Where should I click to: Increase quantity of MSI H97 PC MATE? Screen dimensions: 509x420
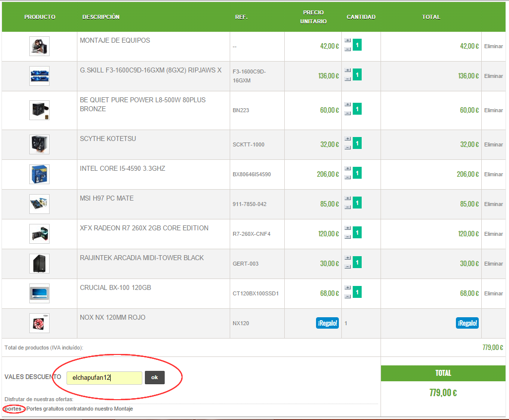[x=348, y=199]
